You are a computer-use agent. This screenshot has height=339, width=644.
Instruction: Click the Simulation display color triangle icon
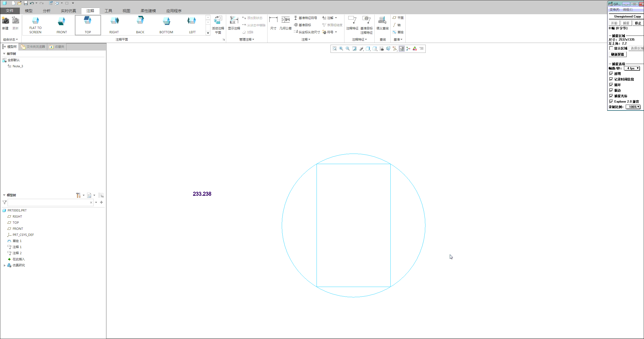415,49
